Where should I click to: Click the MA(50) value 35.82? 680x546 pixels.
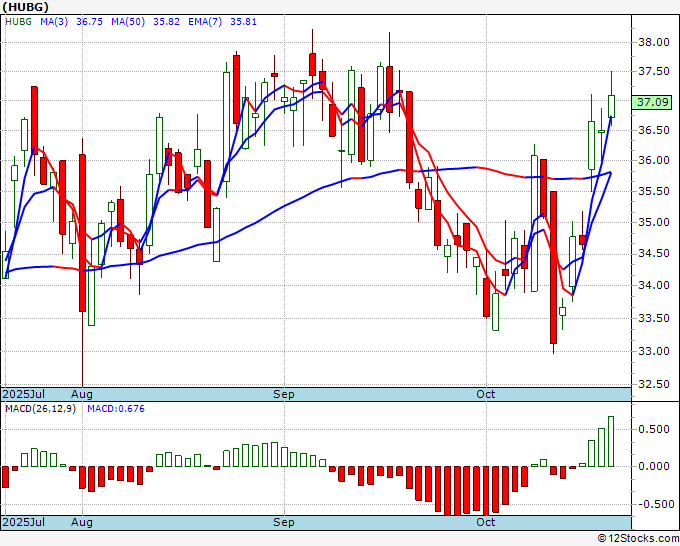coord(166,22)
